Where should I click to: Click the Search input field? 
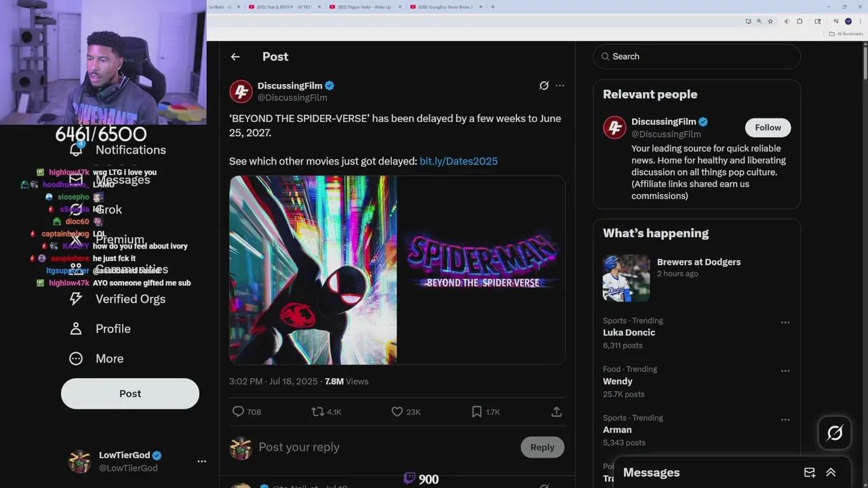pos(697,56)
